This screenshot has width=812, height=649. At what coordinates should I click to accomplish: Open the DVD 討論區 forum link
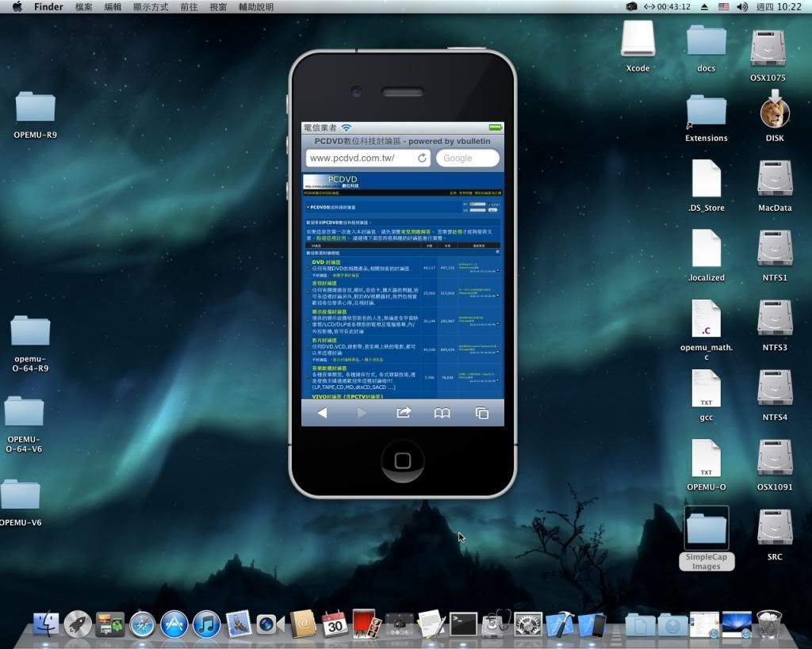click(326, 262)
